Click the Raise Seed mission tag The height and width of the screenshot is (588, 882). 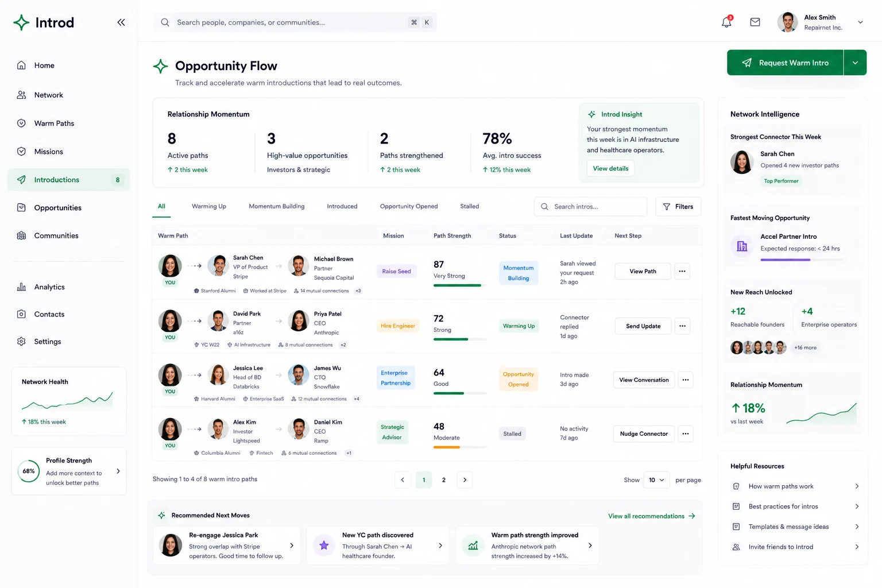[397, 272]
